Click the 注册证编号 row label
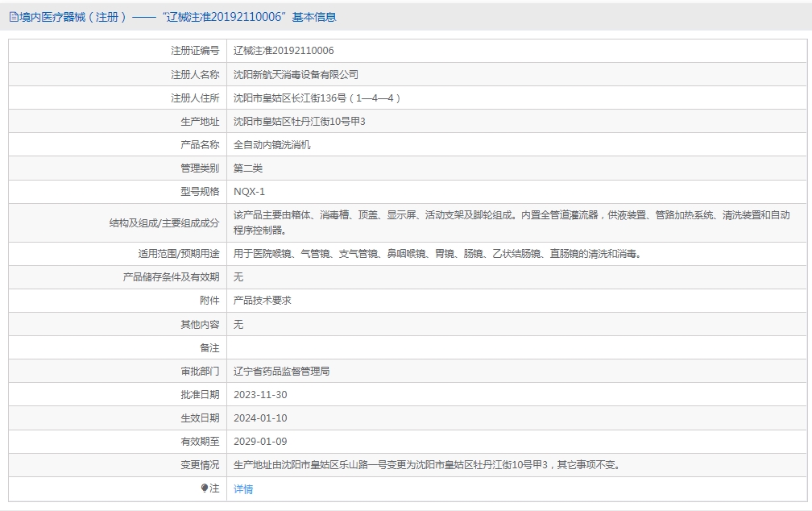The height and width of the screenshot is (511, 812). [194, 51]
